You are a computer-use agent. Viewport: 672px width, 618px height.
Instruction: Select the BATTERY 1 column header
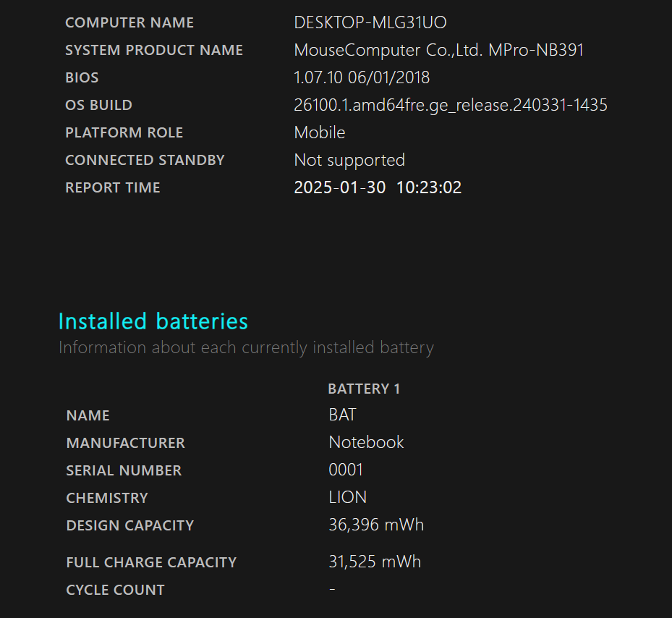tap(363, 389)
